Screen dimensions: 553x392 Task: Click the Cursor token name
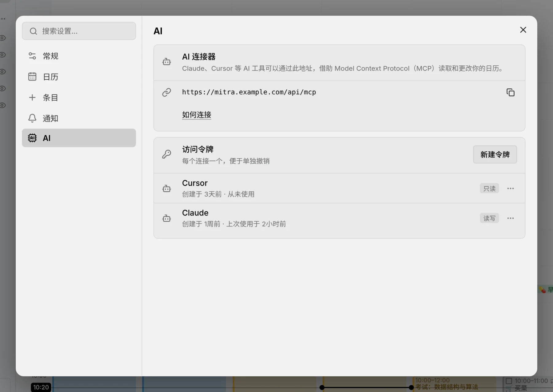(x=195, y=183)
